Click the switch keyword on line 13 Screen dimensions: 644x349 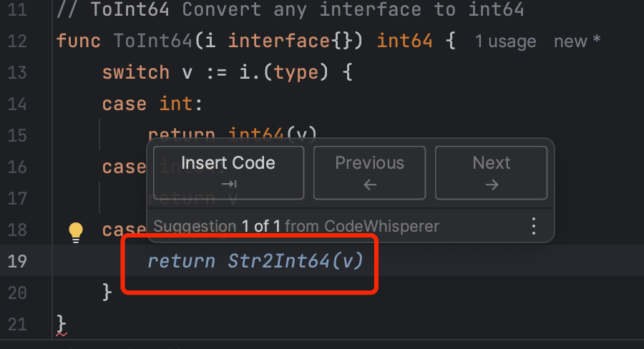(136, 72)
